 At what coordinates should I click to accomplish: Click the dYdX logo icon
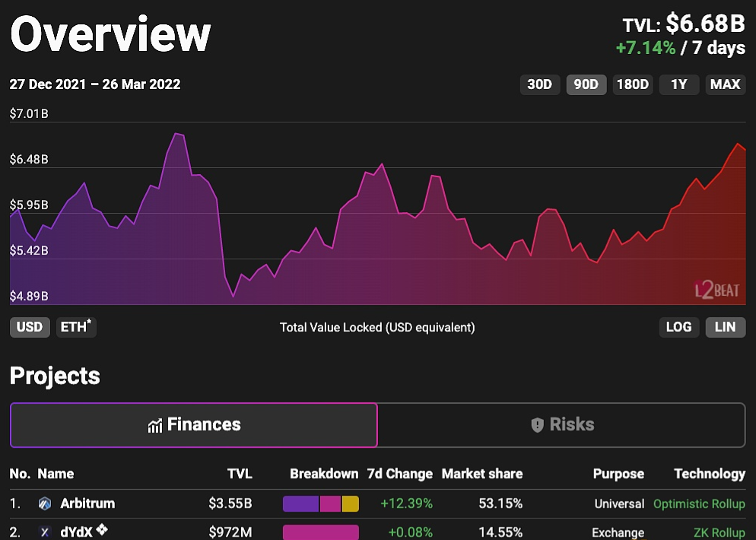pyautogui.click(x=45, y=532)
